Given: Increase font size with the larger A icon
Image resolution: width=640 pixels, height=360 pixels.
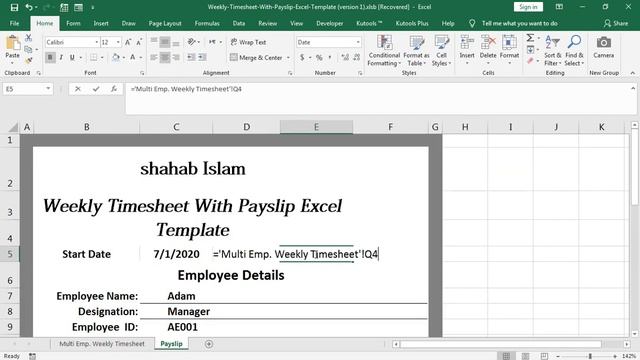Looking at the screenshot, I should click(x=128, y=42).
